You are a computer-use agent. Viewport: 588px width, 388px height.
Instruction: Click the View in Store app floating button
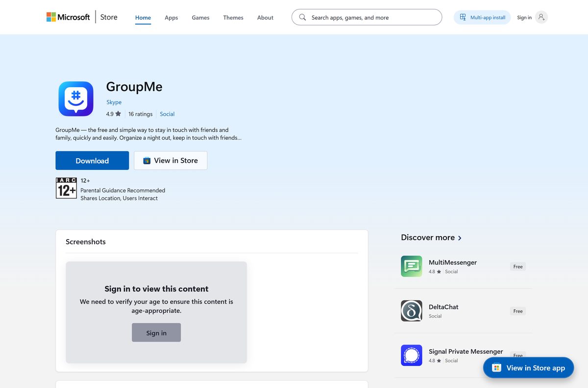click(529, 368)
